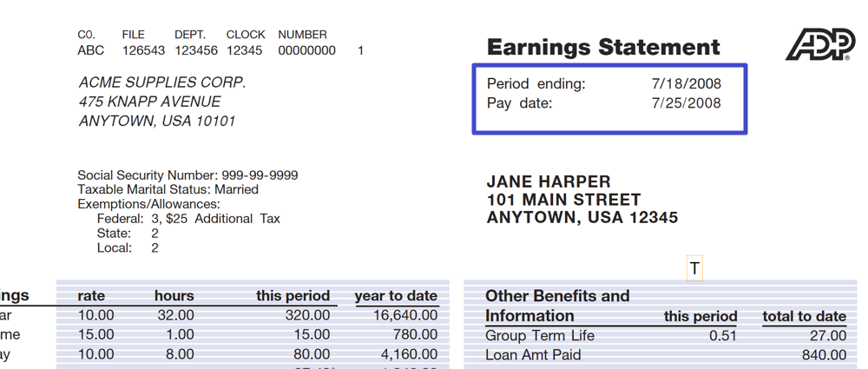Click the Loan Amt Paid row label
Screen dimensions: 868x369
click(x=533, y=354)
